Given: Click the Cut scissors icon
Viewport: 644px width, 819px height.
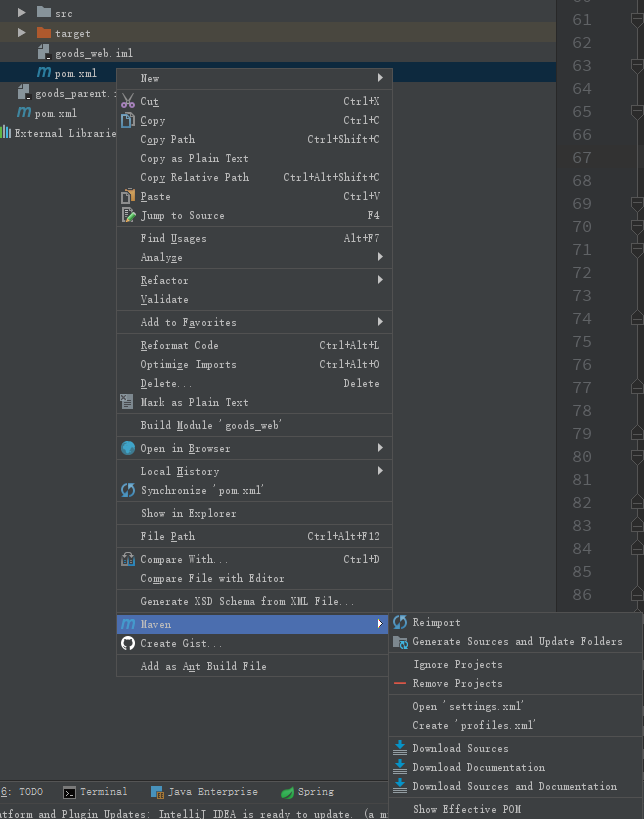Looking at the screenshot, I should [x=128, y=101].
